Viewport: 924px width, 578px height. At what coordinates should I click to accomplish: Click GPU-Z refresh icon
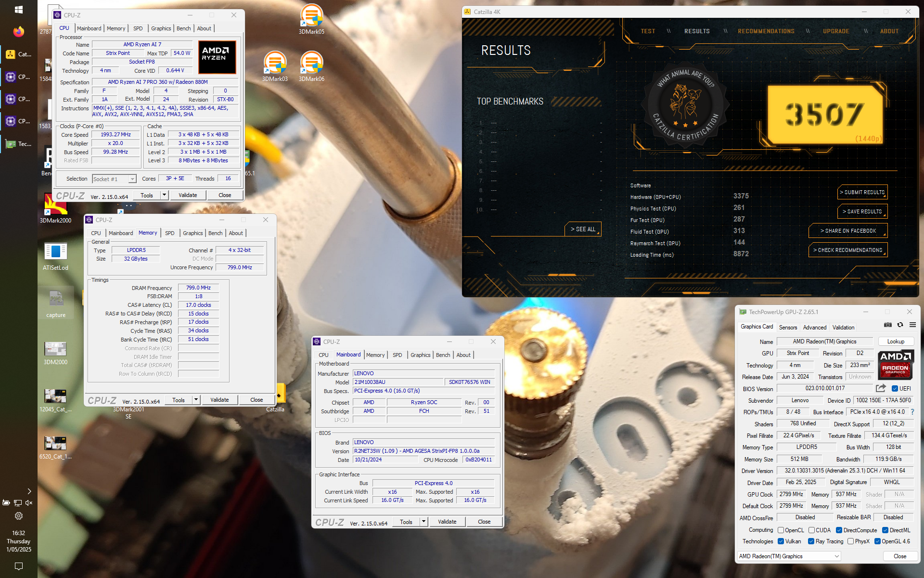pyautogui.click(x=900, y=325)
